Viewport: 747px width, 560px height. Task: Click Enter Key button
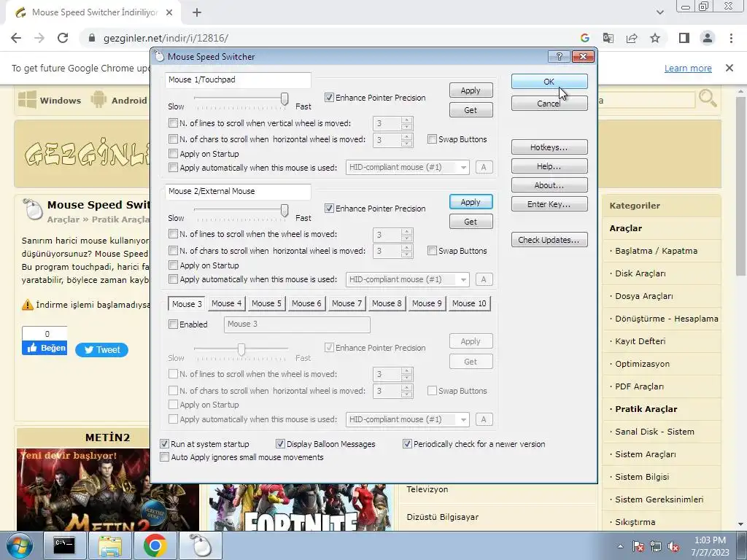(549, 204)
